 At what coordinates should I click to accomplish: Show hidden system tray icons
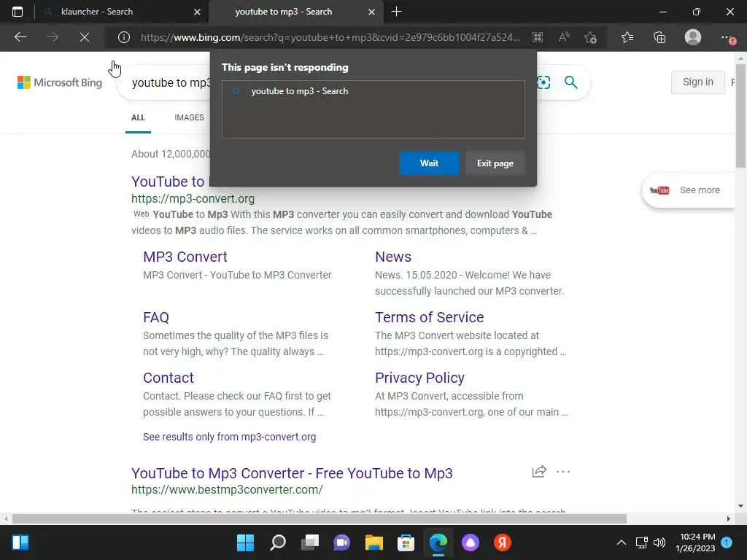point(622,542)
